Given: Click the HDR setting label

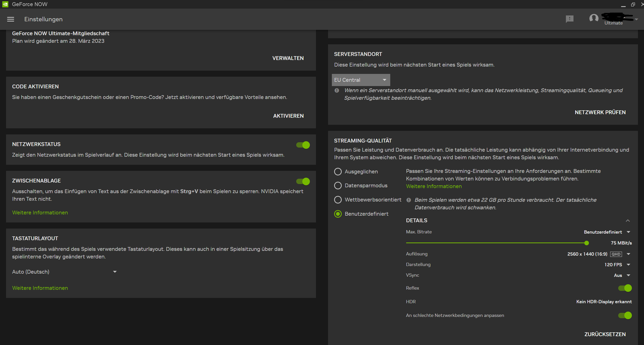Looking at the screenshot, I should tap(411, 302).
